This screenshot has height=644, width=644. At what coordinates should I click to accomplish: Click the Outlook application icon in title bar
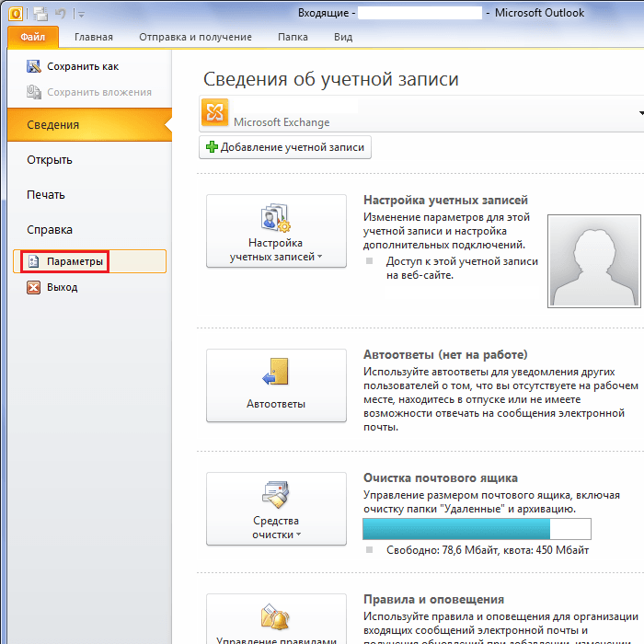pyautogui.click(x=16, y=14)
